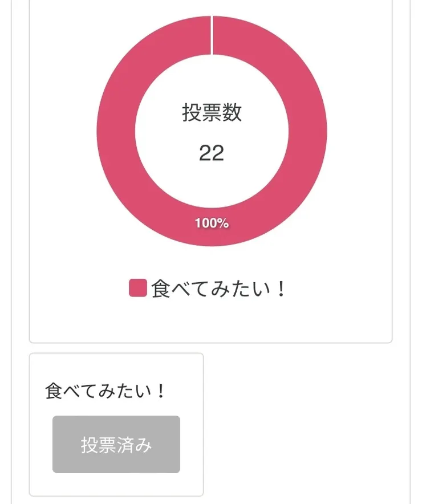The width and height of the screenshot is (422, 504).
Task: Toggle the 食べてみたい！ legend label under chart
Action: (x=217, y=289)
